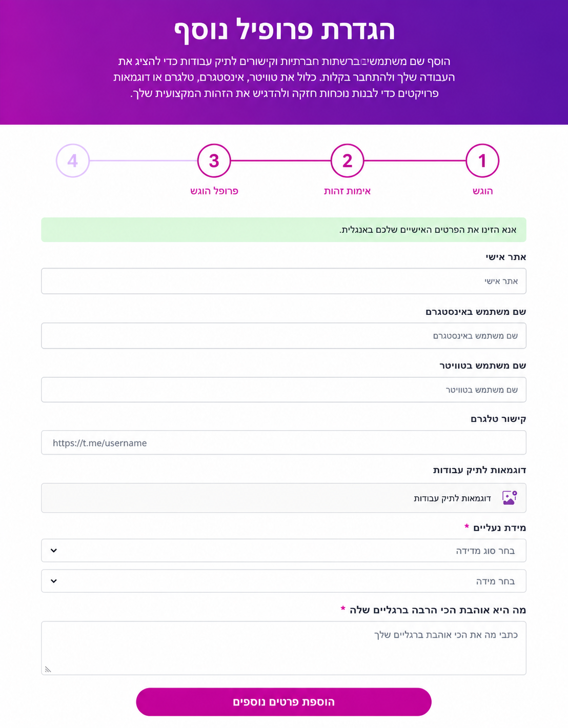Screen dimensions: 568x728
Task: Focus the Twitter username input field
Action: (x=283, y=390)
